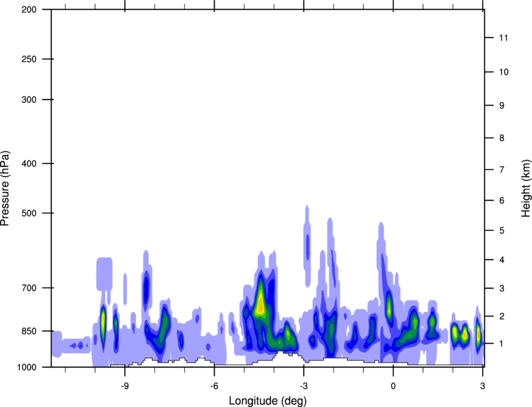The width and height of the screenshot is (532, 407).
Task: Click the 3 longitude tick label
Action: coord(483,386)
